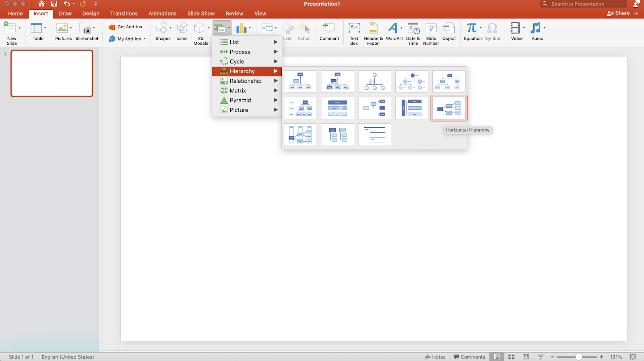
Task: Insert a Comment
Action: (x=329, y=31)
